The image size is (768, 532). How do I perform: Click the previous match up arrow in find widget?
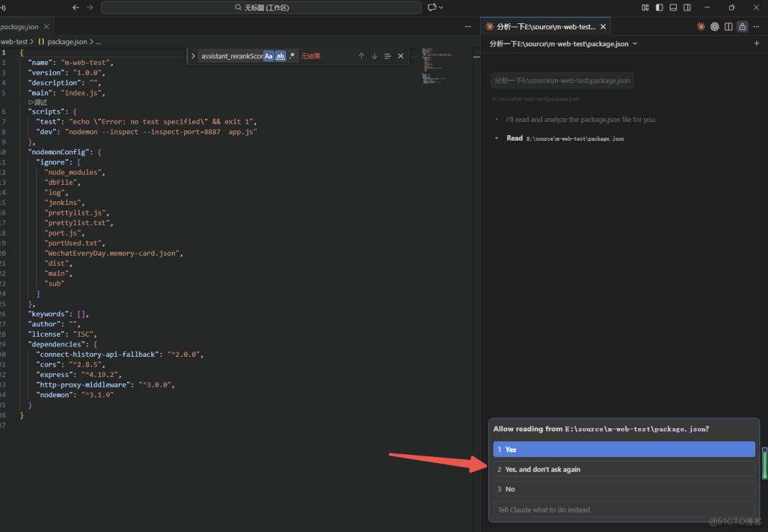[361, 56]
